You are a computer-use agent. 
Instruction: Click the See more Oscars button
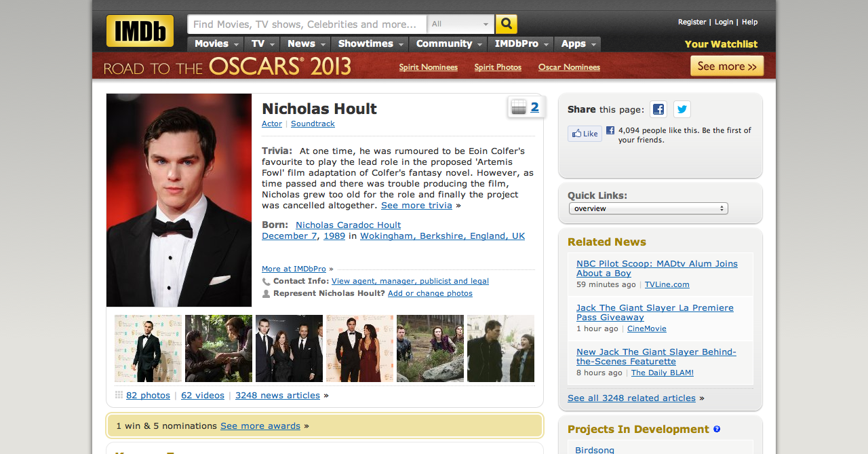pos(727,67)
